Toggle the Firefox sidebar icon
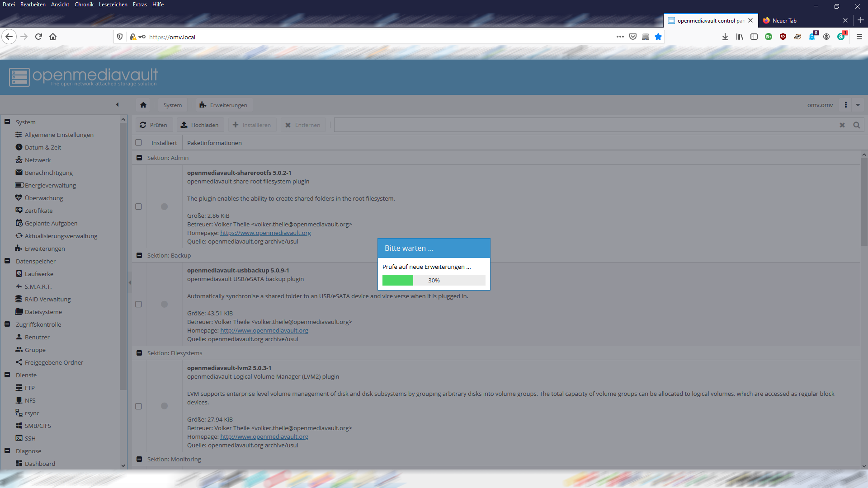Screen dimensions: 868x488 click(x=754, y=37)
